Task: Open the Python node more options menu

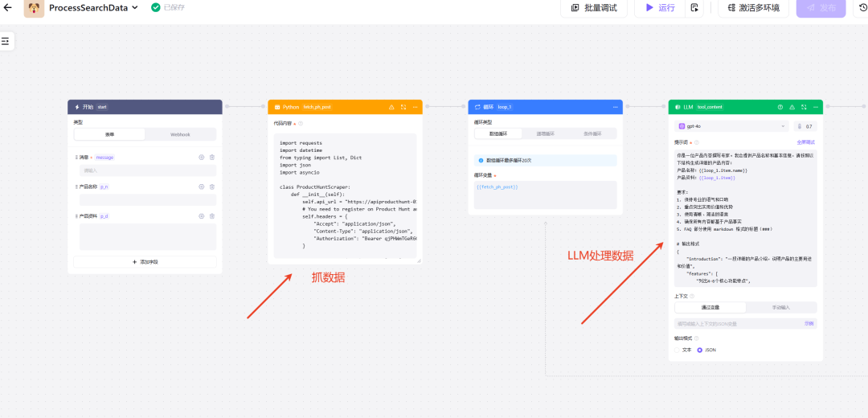Action: click(x=415, y=107)
